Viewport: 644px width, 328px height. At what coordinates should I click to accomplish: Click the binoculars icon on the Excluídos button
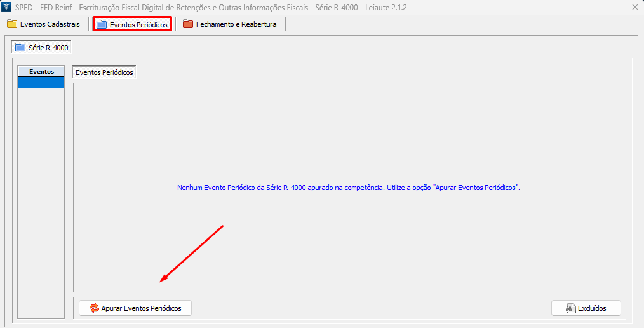point(570,308)
